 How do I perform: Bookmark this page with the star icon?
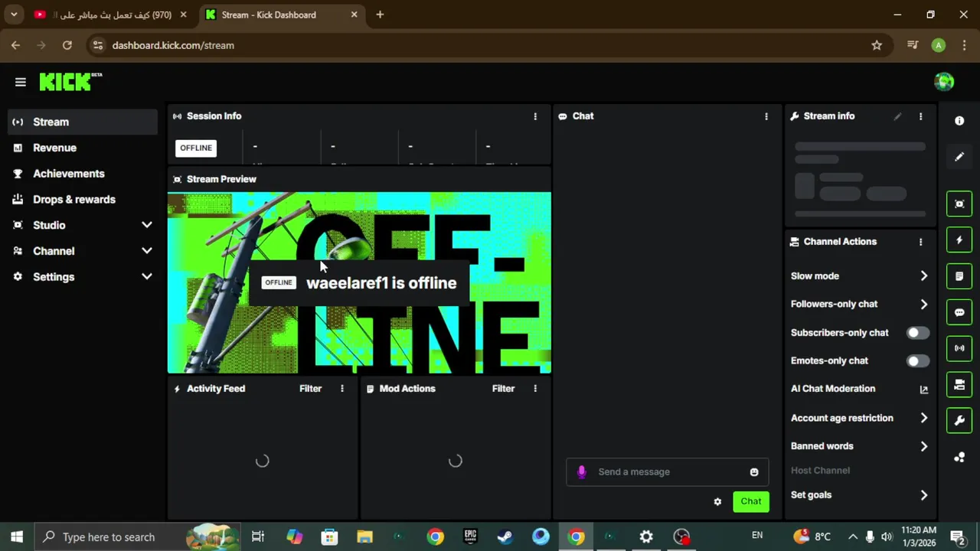(877, 45)
